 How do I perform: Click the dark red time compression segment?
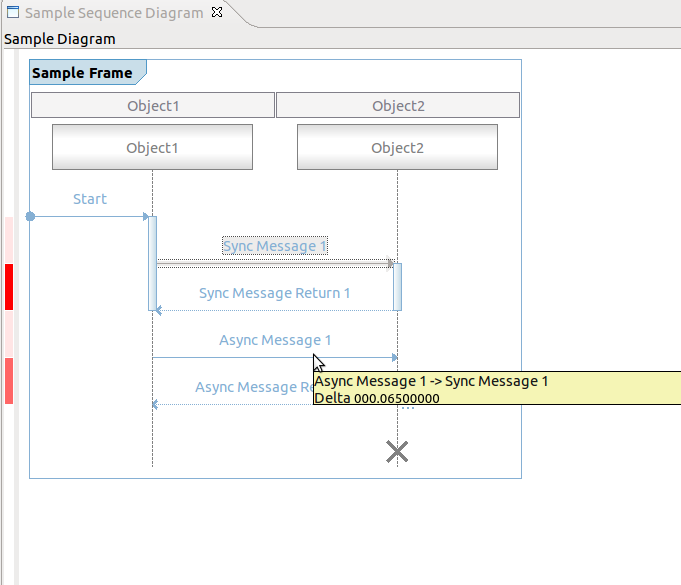9,286
